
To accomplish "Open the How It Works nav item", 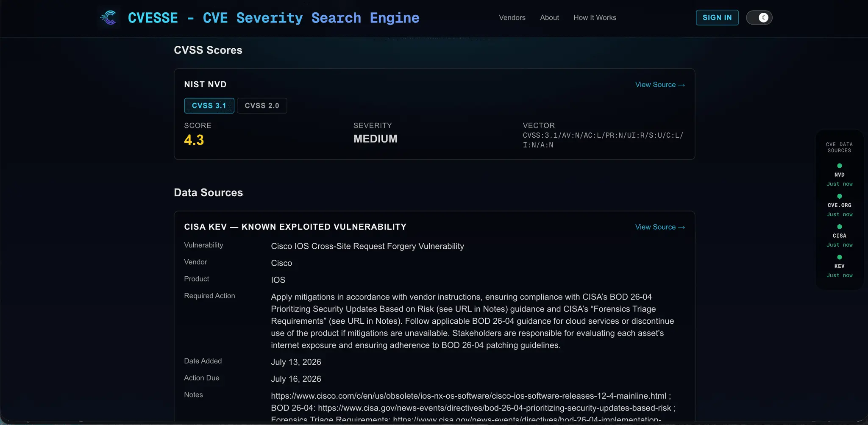I will pos(595,17).
